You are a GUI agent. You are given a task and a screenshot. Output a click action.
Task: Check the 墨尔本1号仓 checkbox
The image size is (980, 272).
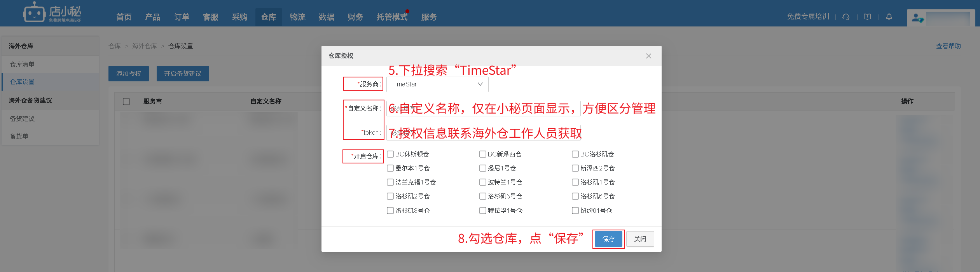pyautogui.click(x=390, y=168)
